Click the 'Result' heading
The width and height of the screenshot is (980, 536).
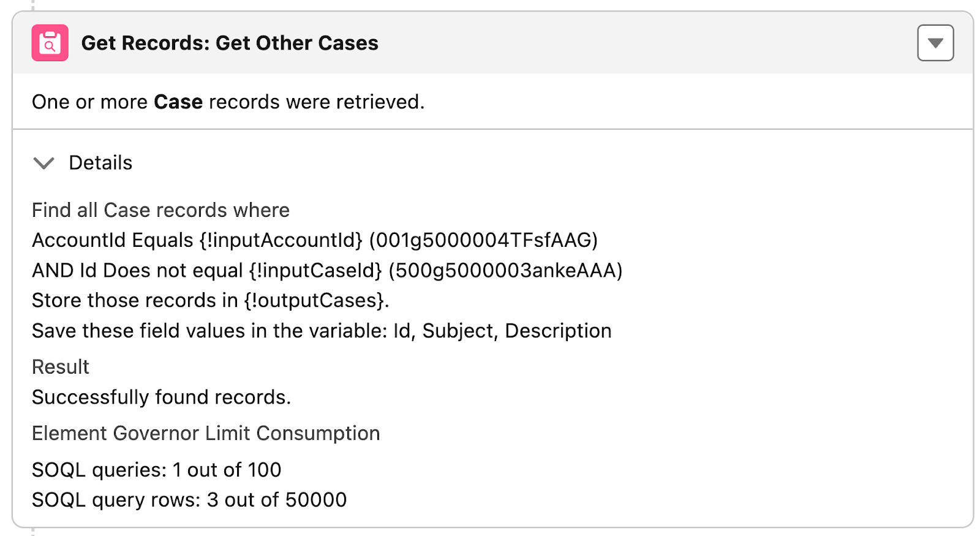click(61, 367)
